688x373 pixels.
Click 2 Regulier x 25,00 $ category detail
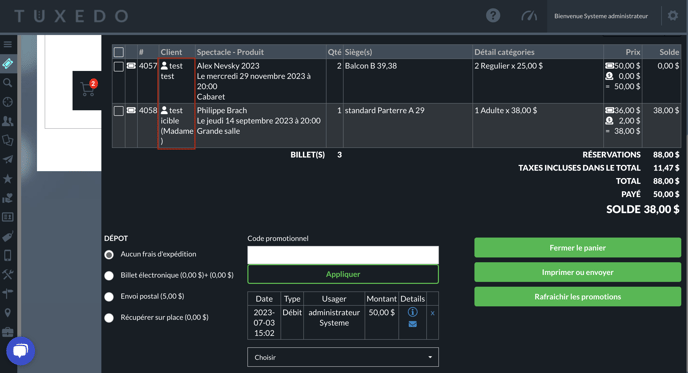tap(509, 66)
